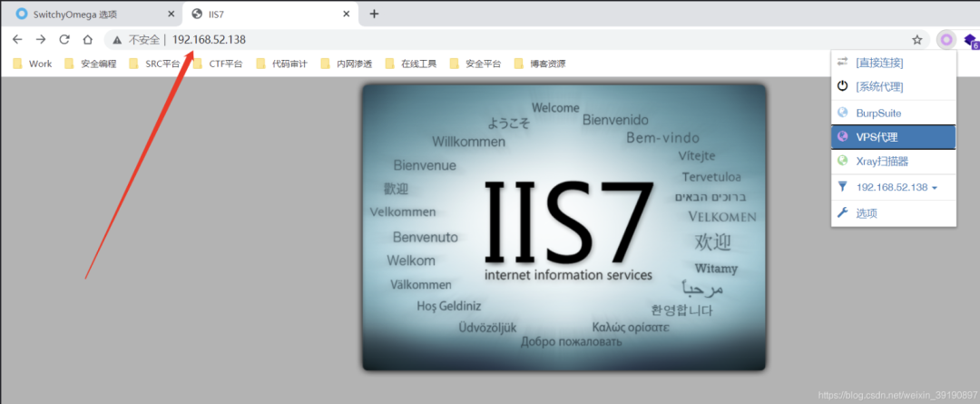
Task: Close the IIS7 tab
Action: pos(348,14)
